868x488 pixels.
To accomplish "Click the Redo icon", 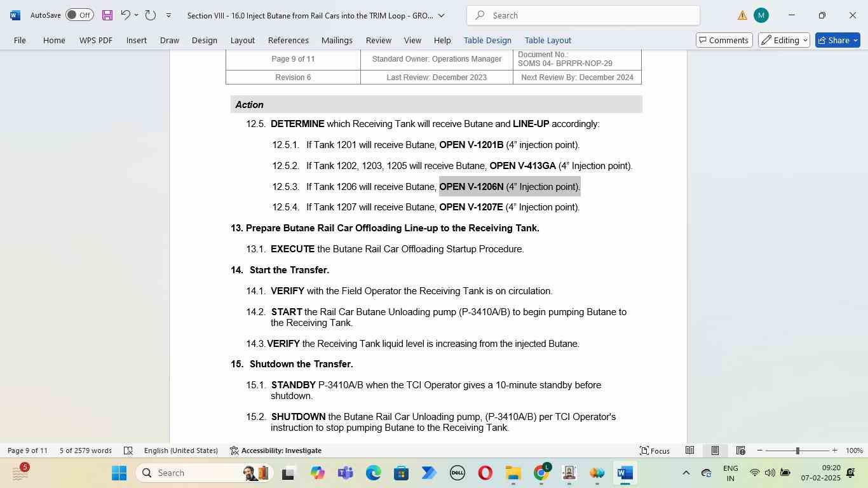I will (x=151, y=15).
